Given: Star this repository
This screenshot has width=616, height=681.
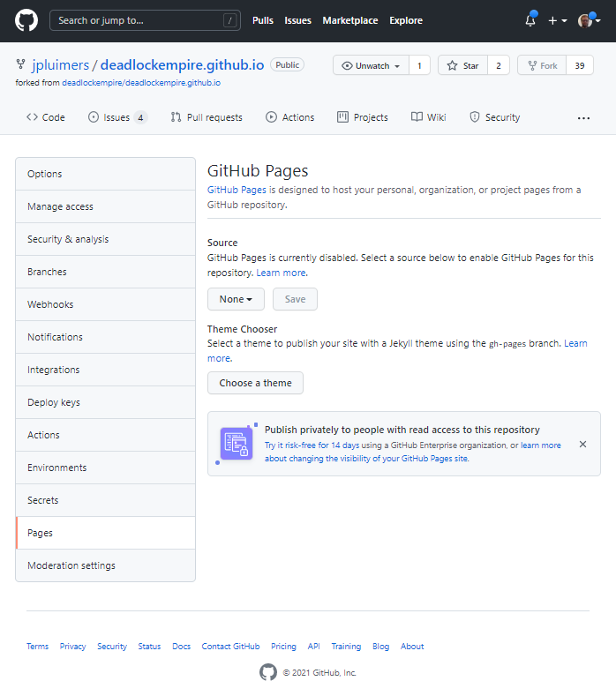Looking at the screenshot, I should (462, 65).
